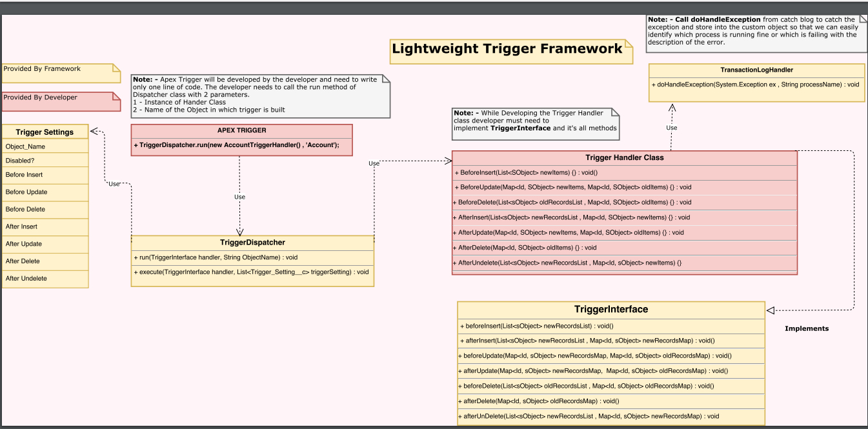868x429 pixels.
Task: Expand the Trigger Settings header
Action: point(45,131)
